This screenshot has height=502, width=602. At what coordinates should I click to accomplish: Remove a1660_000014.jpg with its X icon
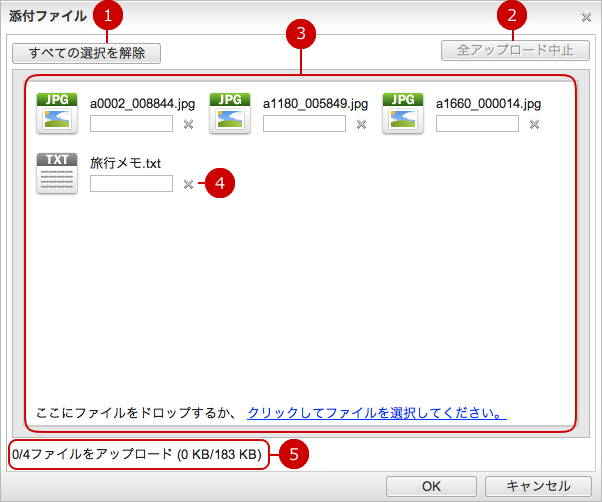click(x=534, y=124)
